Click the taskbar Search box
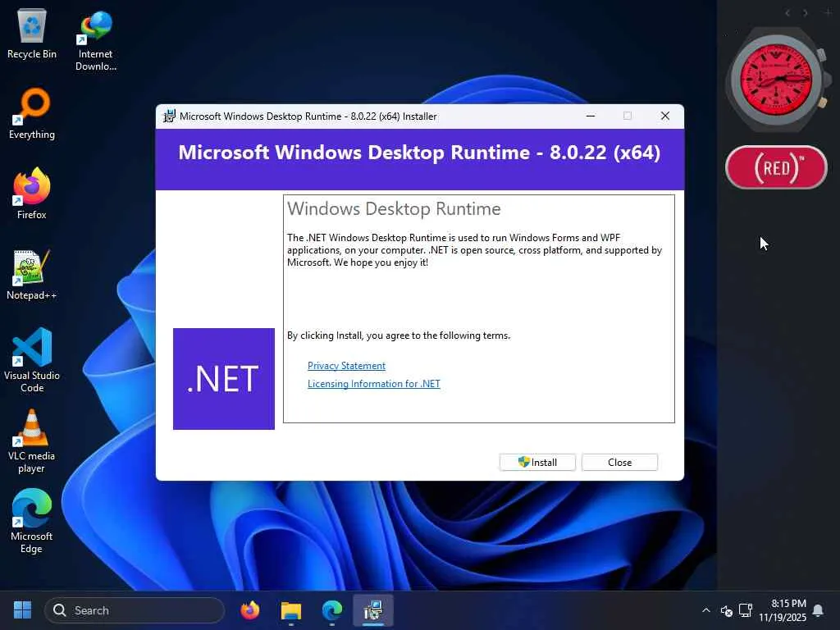Image resolution: width=840 pixels, height=630 pixels. click(134, 610)
